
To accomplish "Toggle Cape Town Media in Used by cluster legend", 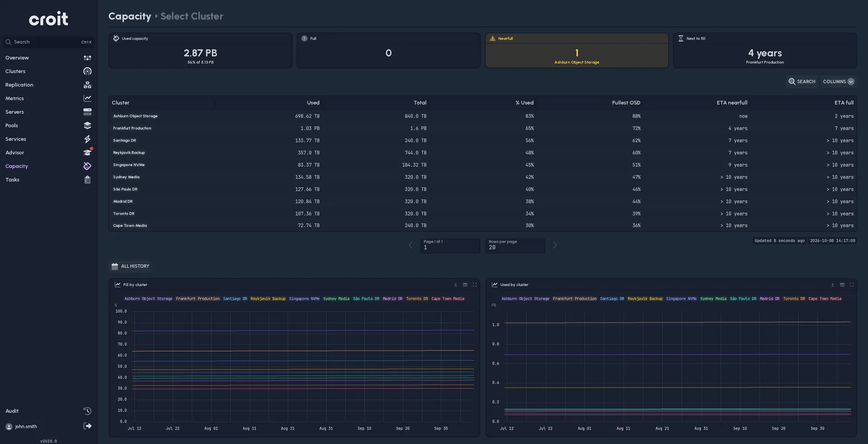I will tap(825, 299).
